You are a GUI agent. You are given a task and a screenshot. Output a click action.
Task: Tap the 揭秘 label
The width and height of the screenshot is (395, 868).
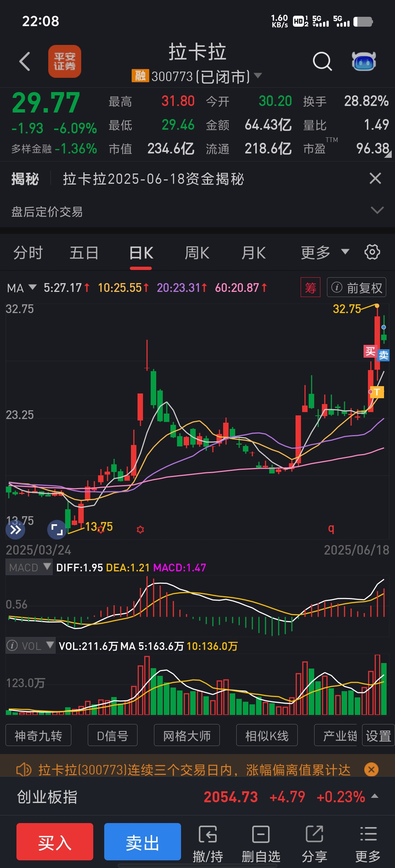click(x=25, y=179)
